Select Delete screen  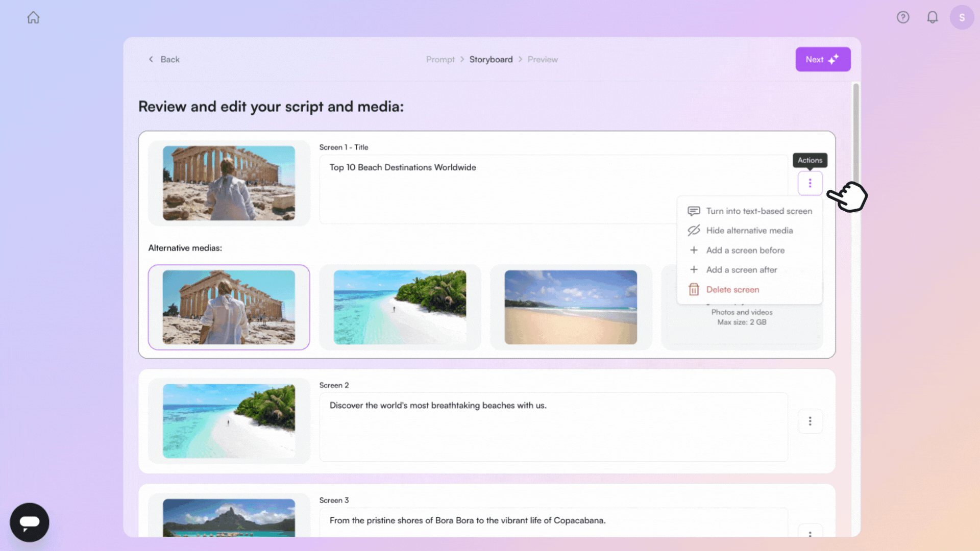point(750,290)
